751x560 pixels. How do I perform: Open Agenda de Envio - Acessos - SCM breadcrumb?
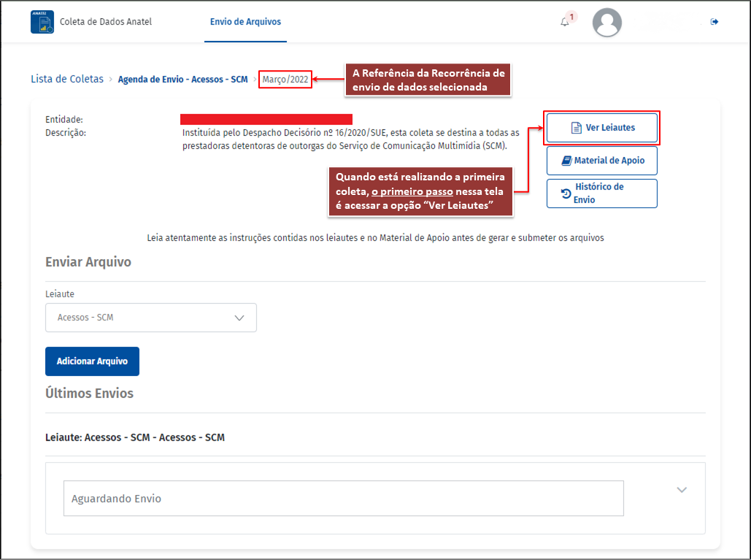pyautogui.click(x=182, y=79)
